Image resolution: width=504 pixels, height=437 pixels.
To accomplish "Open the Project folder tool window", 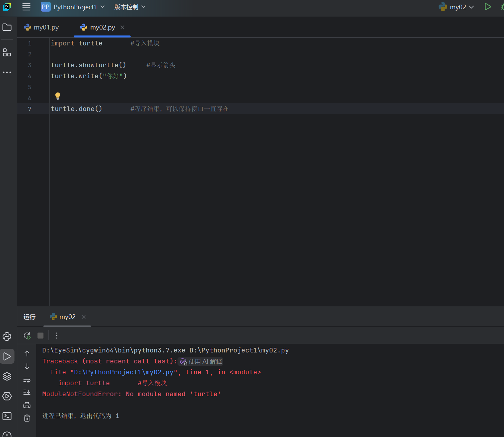I will pyautogui.click(x=7, y=27).
